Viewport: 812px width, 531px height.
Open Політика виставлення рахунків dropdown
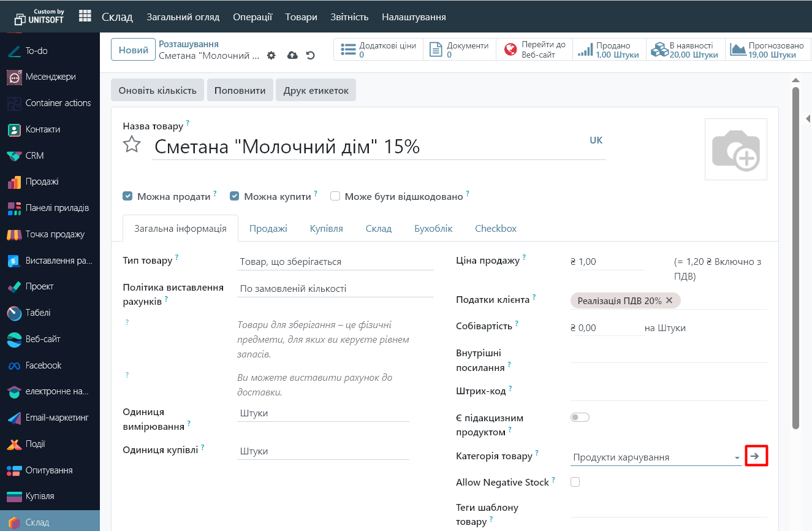[x=335, y=289]
